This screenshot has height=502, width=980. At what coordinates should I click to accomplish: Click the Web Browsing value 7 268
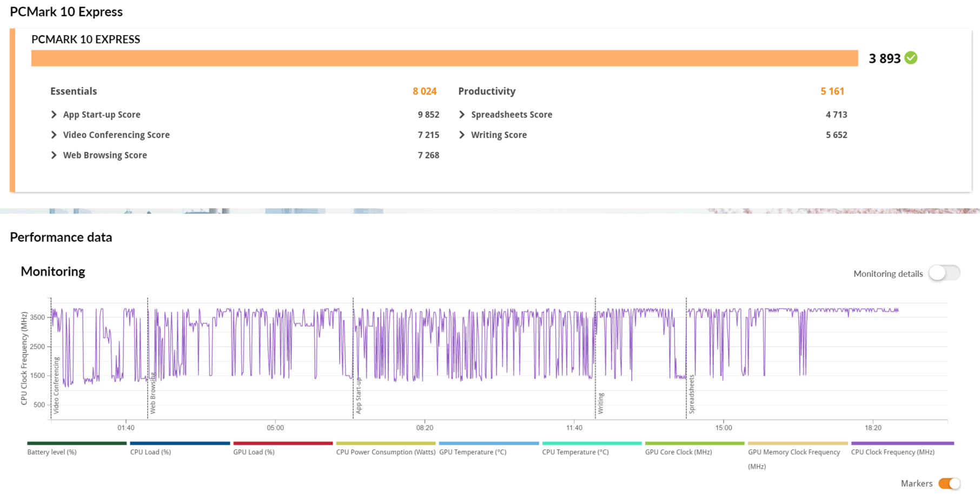pos(428,155)
